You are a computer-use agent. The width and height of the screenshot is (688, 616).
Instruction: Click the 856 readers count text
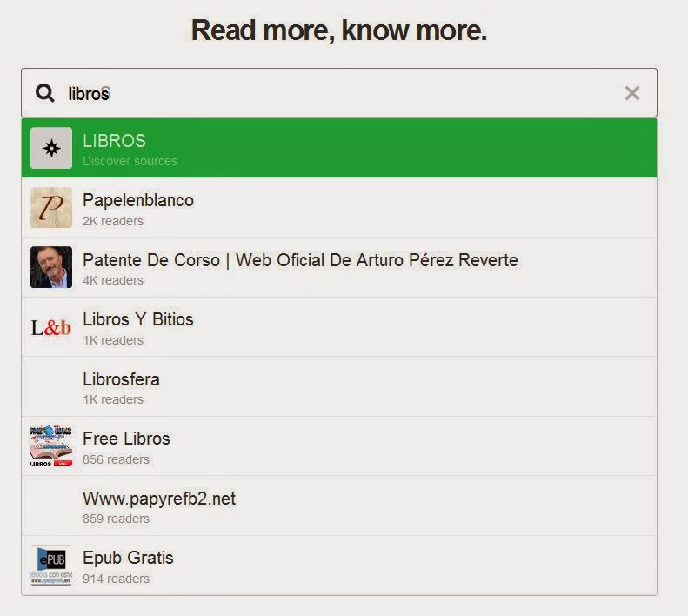pos(117,459)
